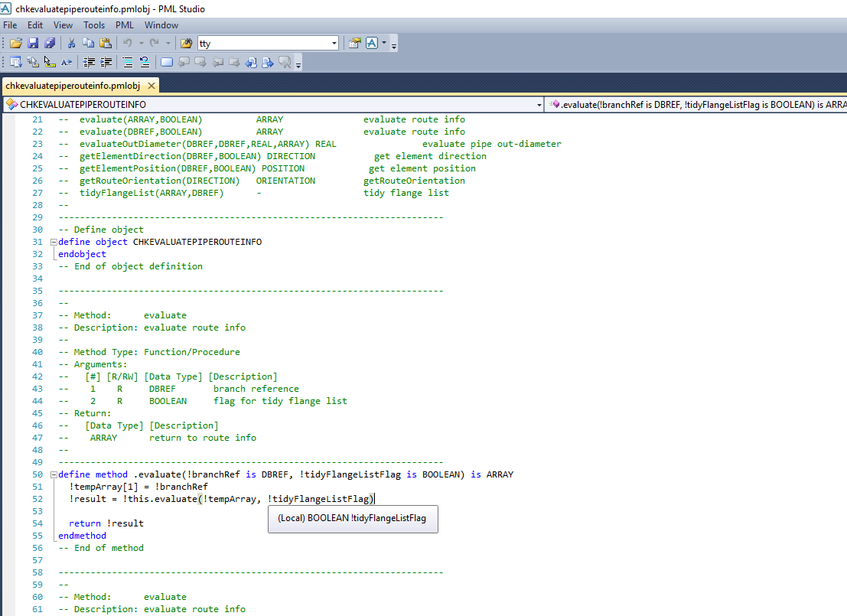
Task: Open the View menu
Action: click(x=63, y=24)
